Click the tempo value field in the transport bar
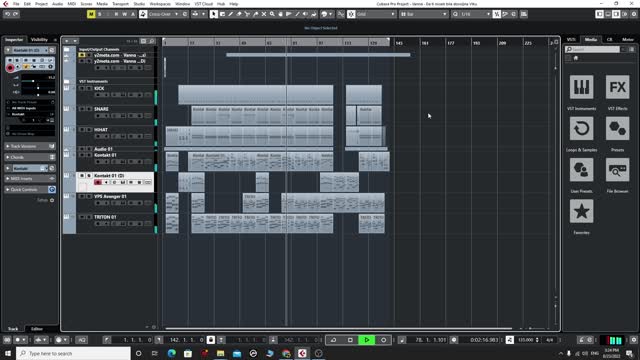This screenshot has width=640, height=360. 525,340
